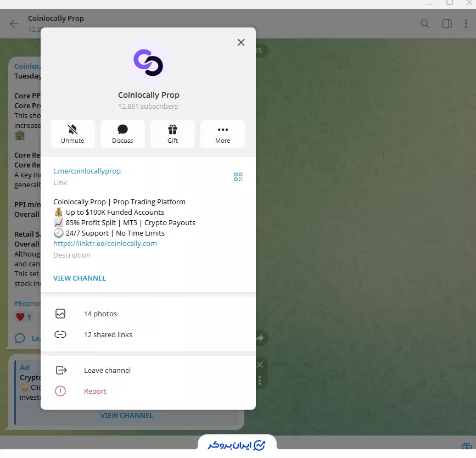The height and width of the screenshot is (458, 476).
Task: Open the photos gallery icon
Action: (60, 314)
